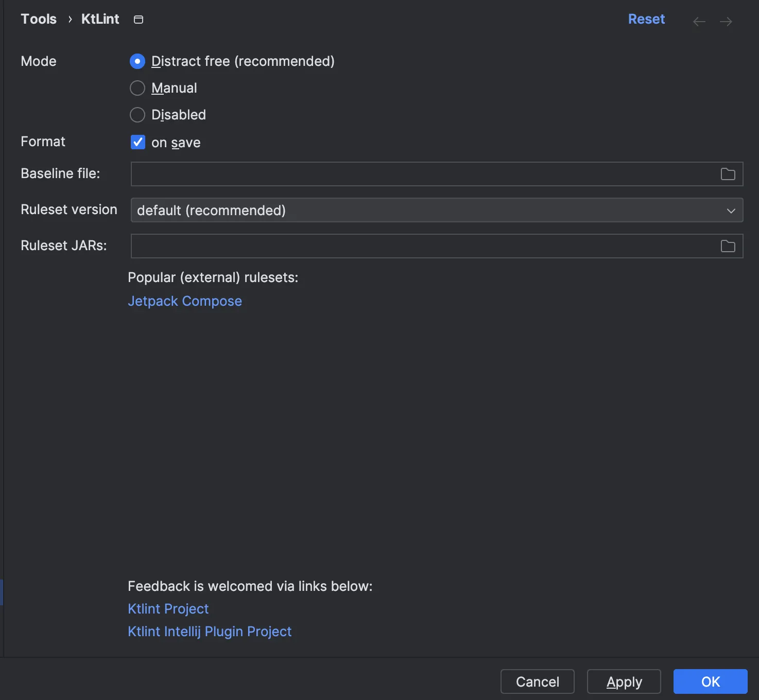The image size is (759, 700).
Task: Click the Reset link
Action: click(646, 19)
